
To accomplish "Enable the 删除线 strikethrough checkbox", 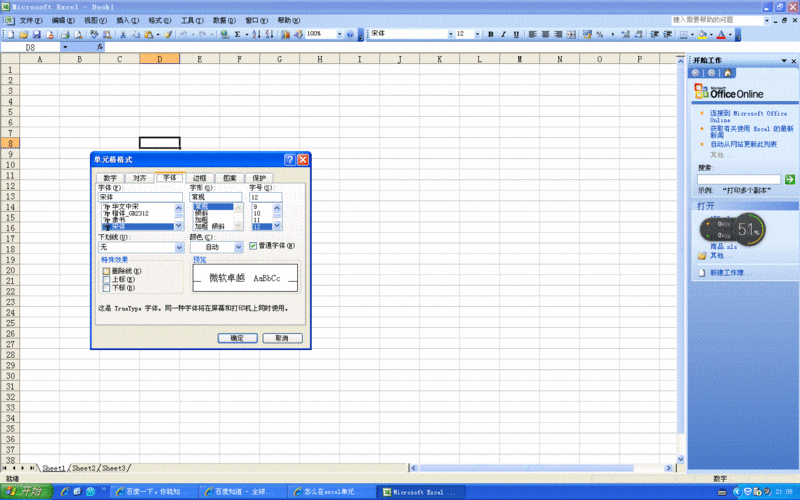I will click(x=106, y=271).
